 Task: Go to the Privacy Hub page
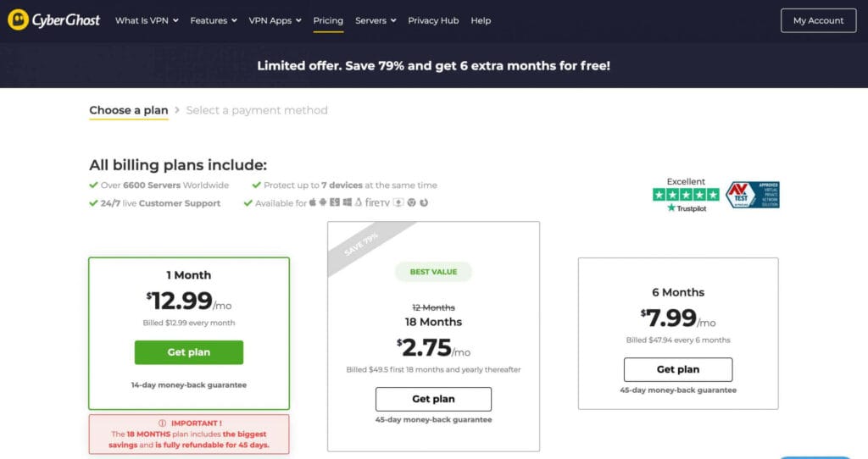(x=433, y=20)
